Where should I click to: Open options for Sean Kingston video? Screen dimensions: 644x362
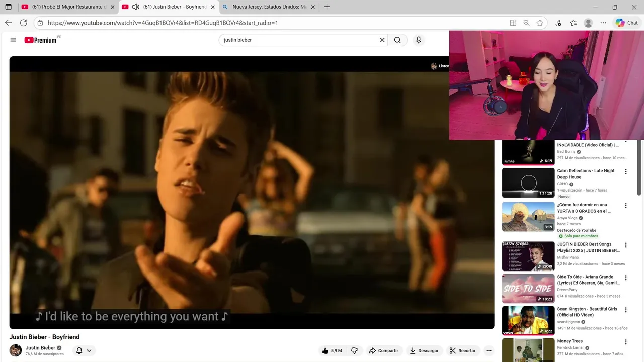pos(626,310)
